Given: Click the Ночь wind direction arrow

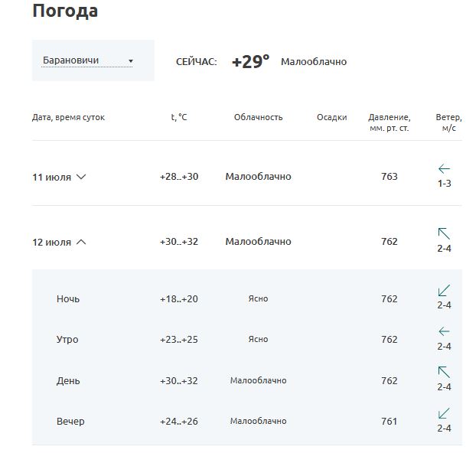Looking at the screenshot, I should tap(444, 290).
